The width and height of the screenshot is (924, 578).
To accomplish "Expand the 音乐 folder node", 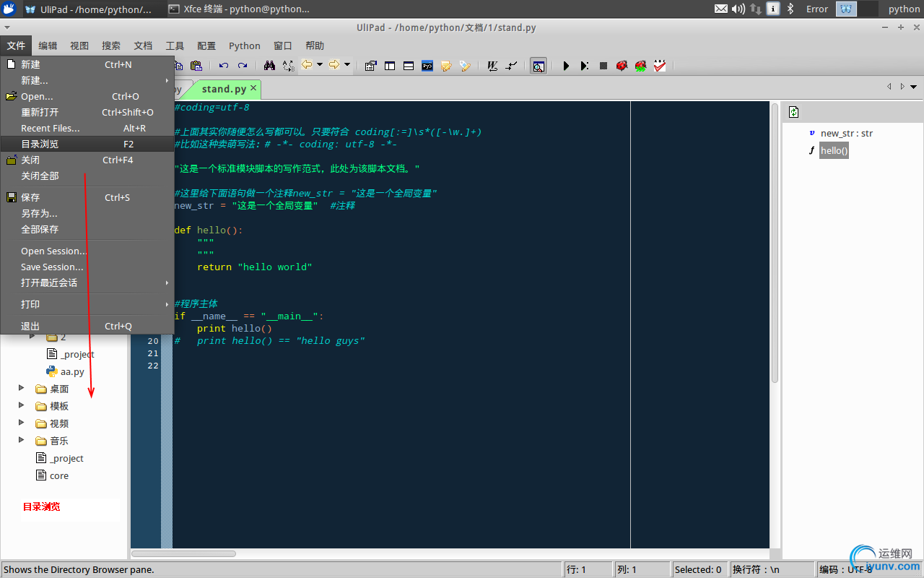I will click(x=22, y=441).
